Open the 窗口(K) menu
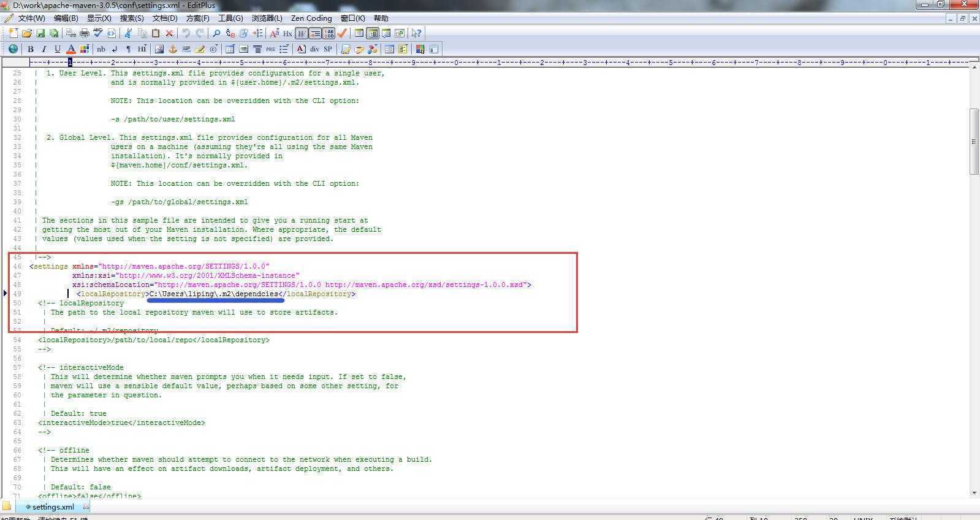 pos(352,18)
